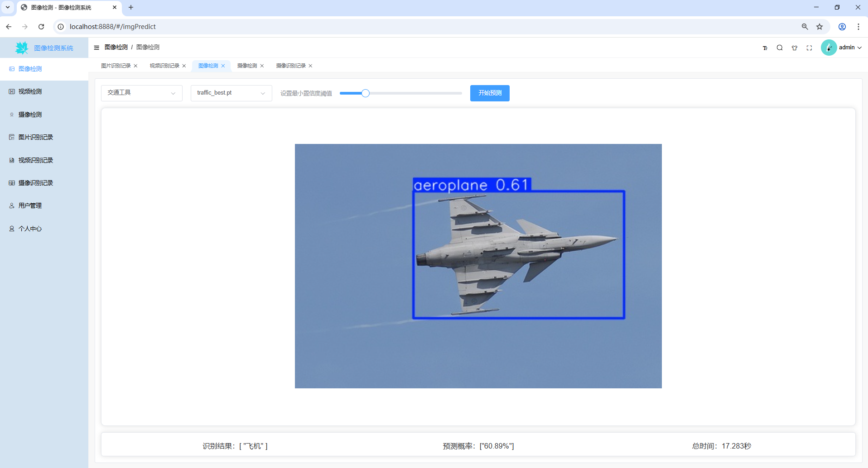Click the 用户管理 sidebar icon
The width and height of the screenshot is (868, 468).
[12, 205]
